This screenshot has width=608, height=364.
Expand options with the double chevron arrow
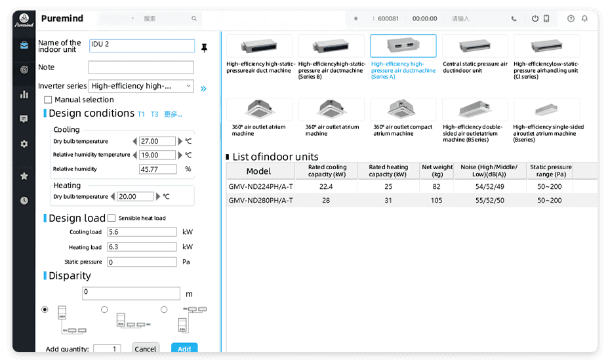point(203,89)
